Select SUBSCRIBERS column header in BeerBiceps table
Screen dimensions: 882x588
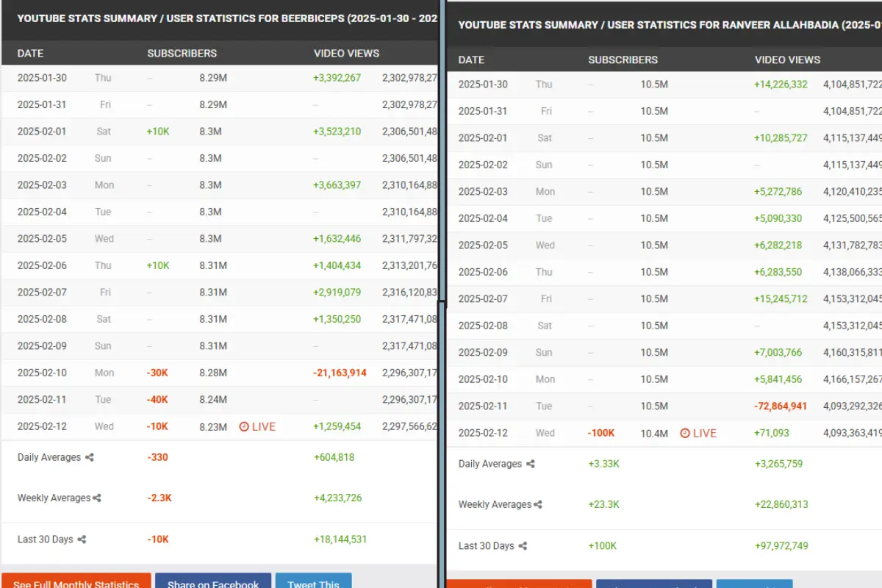tap(182, 53)
